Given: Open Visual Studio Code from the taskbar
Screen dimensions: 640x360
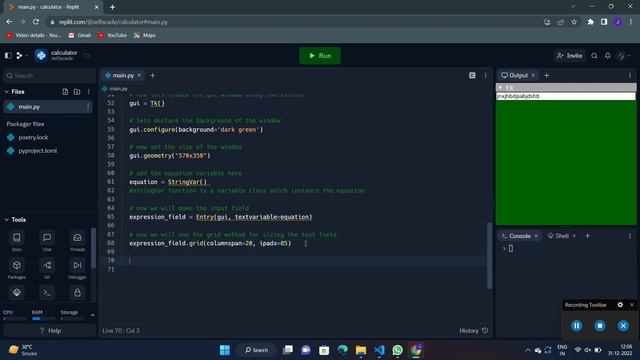Looking at the screenshot, I should (379, 350).
